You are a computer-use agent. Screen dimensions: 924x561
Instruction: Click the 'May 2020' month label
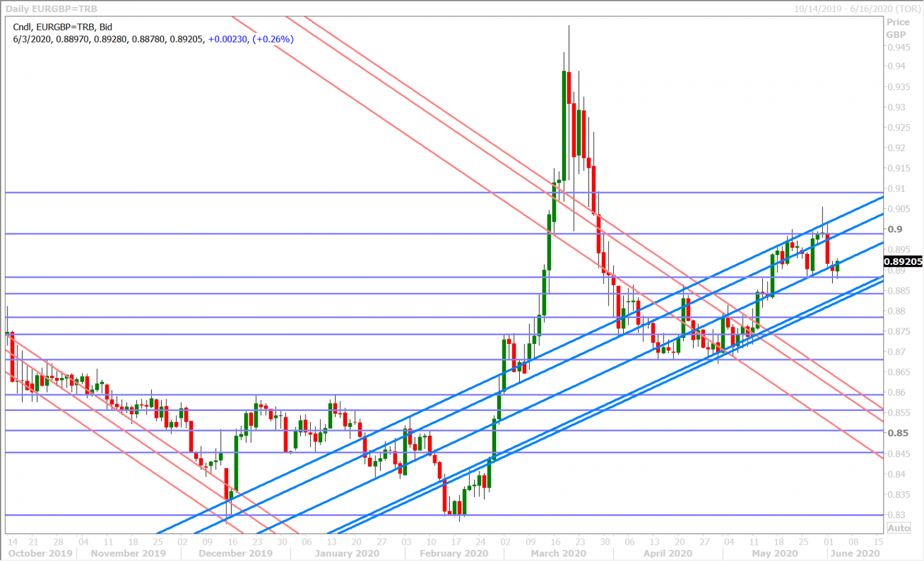coord(775,553)
